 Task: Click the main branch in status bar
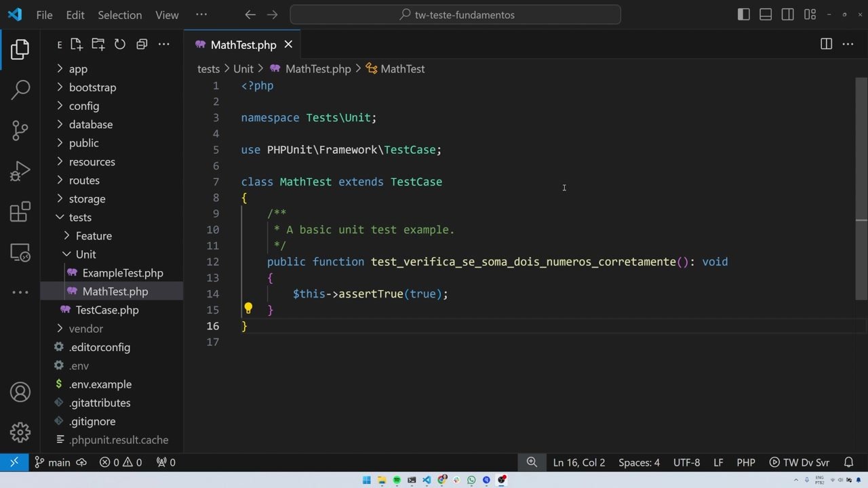pyautogui.click(x=52, y=462)
